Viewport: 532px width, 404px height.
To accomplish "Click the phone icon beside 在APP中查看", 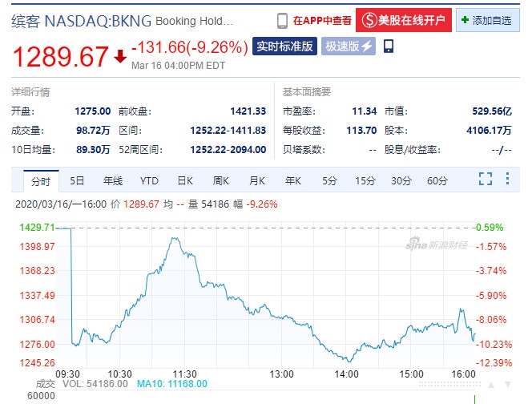I will (282, 20).
